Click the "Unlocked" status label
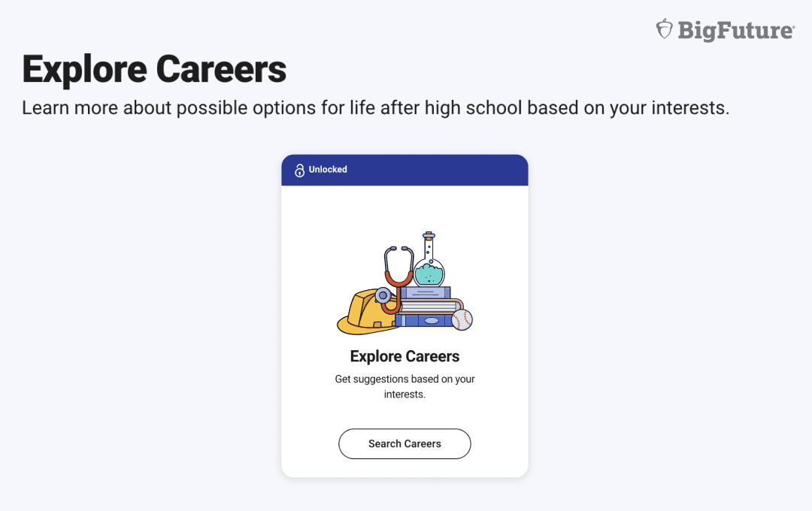Image resolution: width=812 pixels, height=511 pixels. click(x=328, y=170)
